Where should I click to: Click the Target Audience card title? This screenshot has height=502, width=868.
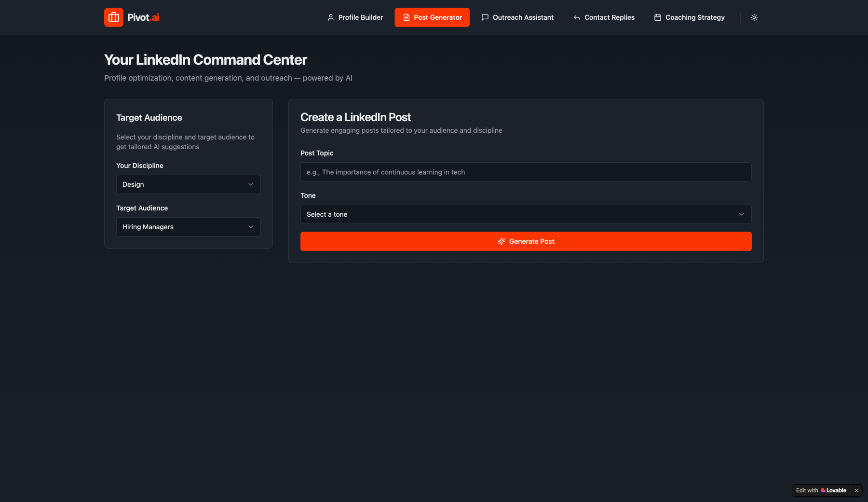[x=149, y=118]
